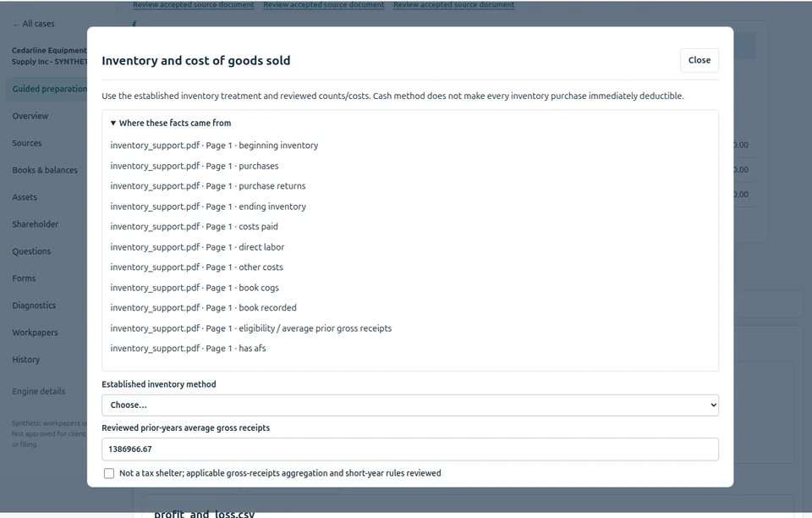Click the 'has afs' source fact row
The width and height of the screenshot is (812, 518).
(188, 349)
